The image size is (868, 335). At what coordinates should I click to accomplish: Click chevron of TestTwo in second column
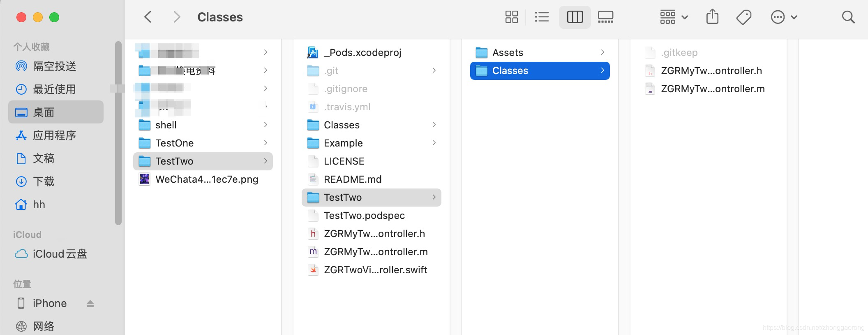pos(434,197)
